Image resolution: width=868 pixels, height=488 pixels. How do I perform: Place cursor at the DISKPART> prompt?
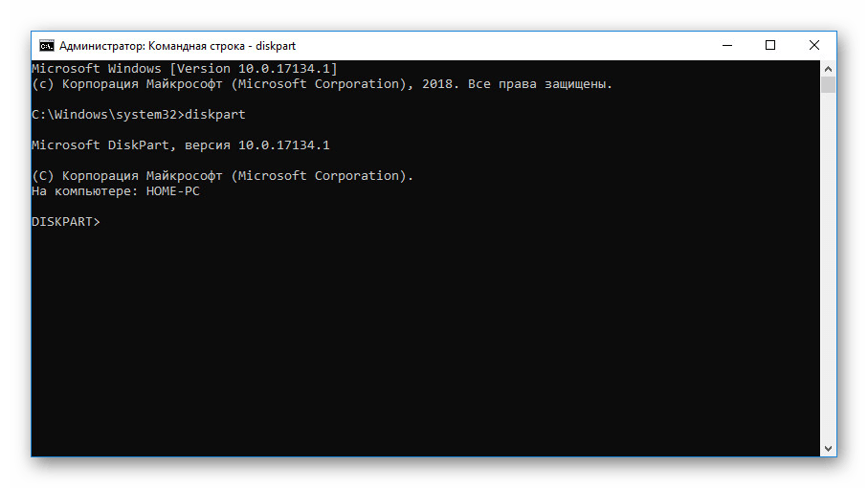click(x=103, y=222)
